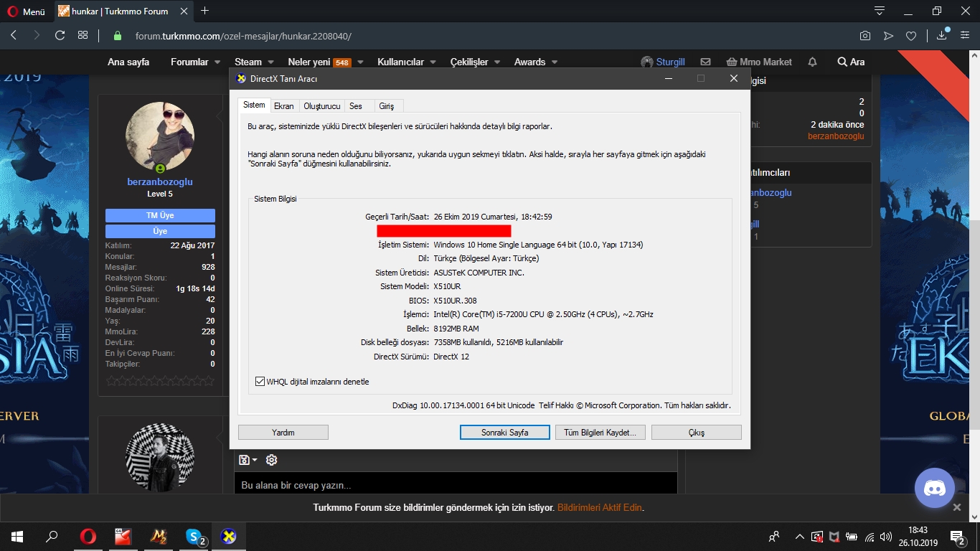Viewport: 980px width, 551px height.
Task: Take a snapshot with camera icon
Action: click(x=865, y=36)
